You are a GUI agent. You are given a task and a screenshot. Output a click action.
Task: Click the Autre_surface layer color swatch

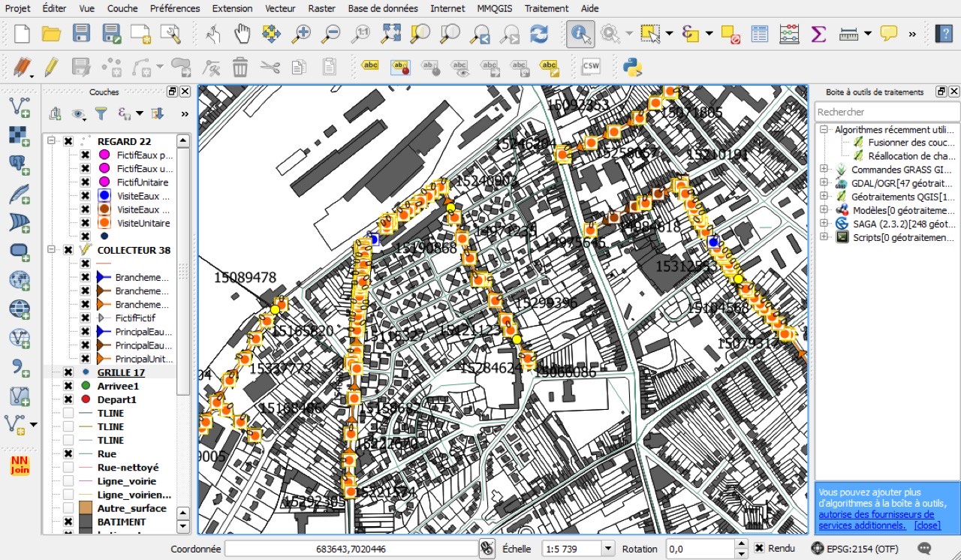[x=86, y=508]
